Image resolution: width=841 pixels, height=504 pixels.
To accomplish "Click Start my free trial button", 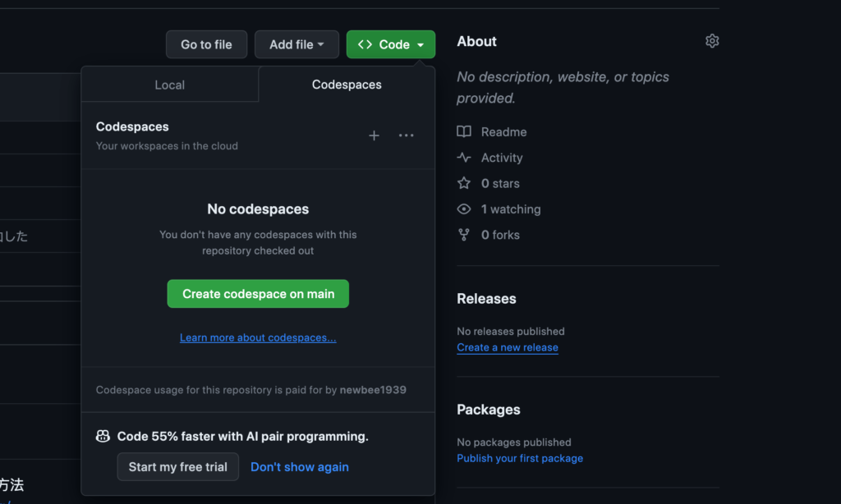I will (x=178, y=466).
